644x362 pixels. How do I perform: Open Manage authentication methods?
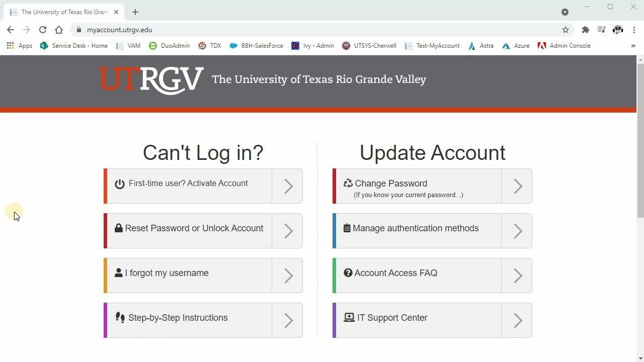[415, 229]
